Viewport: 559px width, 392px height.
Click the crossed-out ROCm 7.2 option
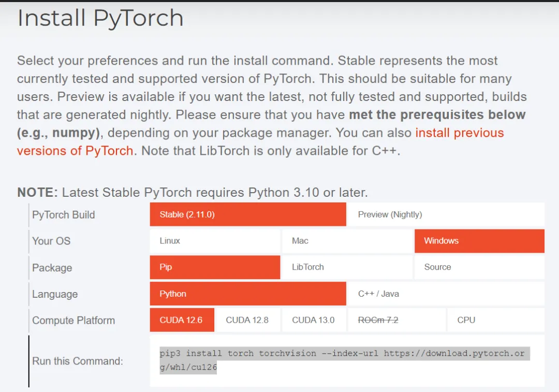tap(396, 320)
